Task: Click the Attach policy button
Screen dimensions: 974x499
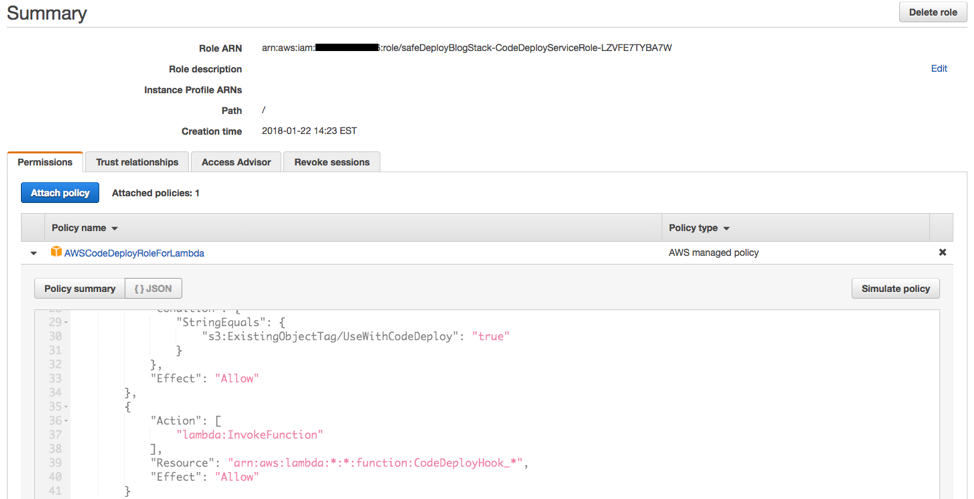Action: point(60,193)
